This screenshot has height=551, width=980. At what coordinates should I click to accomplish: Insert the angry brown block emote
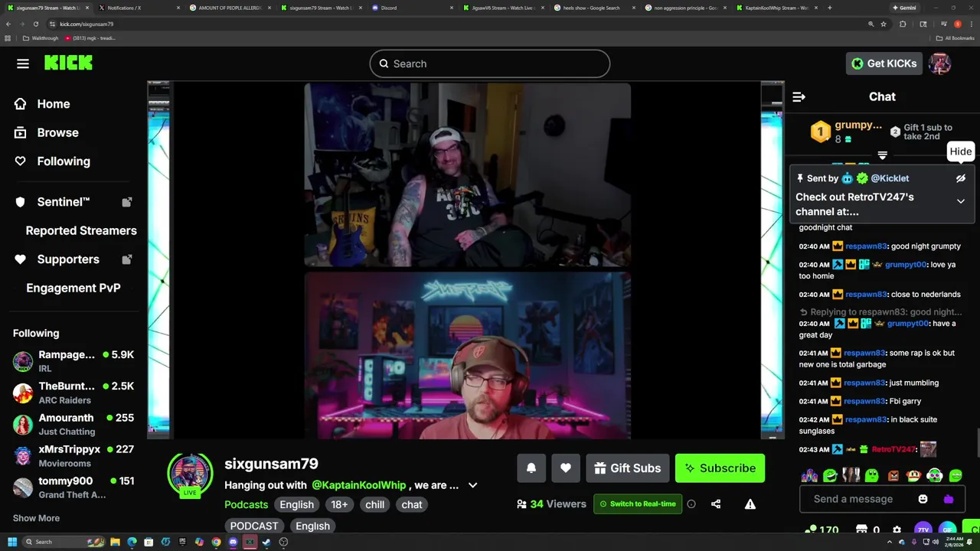[893, 476]
